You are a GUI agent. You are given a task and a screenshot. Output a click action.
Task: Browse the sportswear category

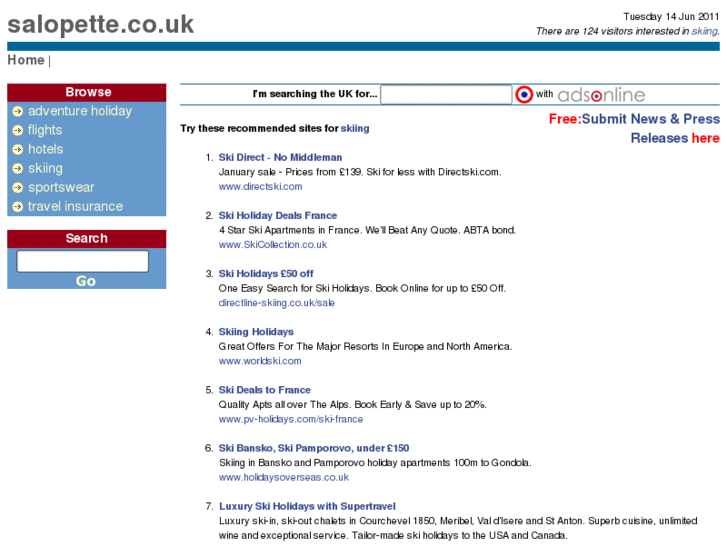(61, 187)
